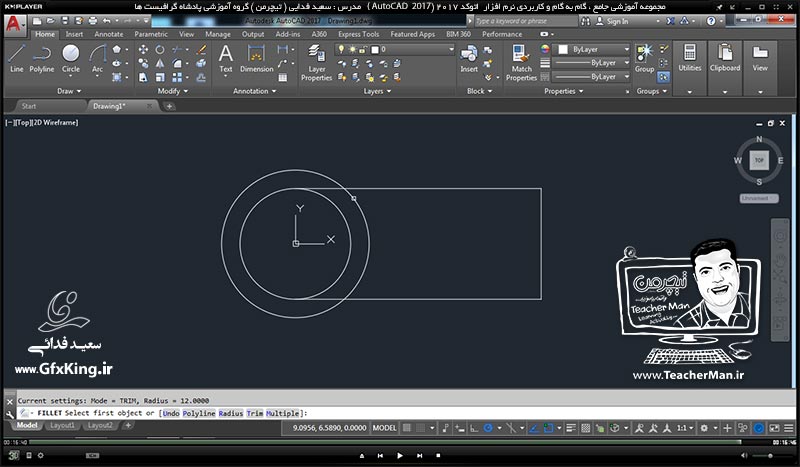Expand the Groups panel
The height and width of the screenshot is (467, 800).
tap(652, 91)
